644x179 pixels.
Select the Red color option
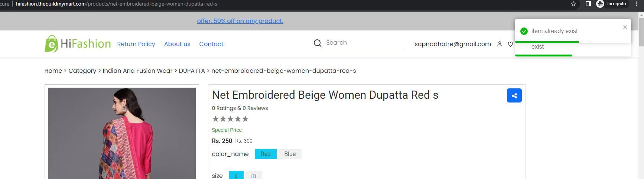point(266,154)
